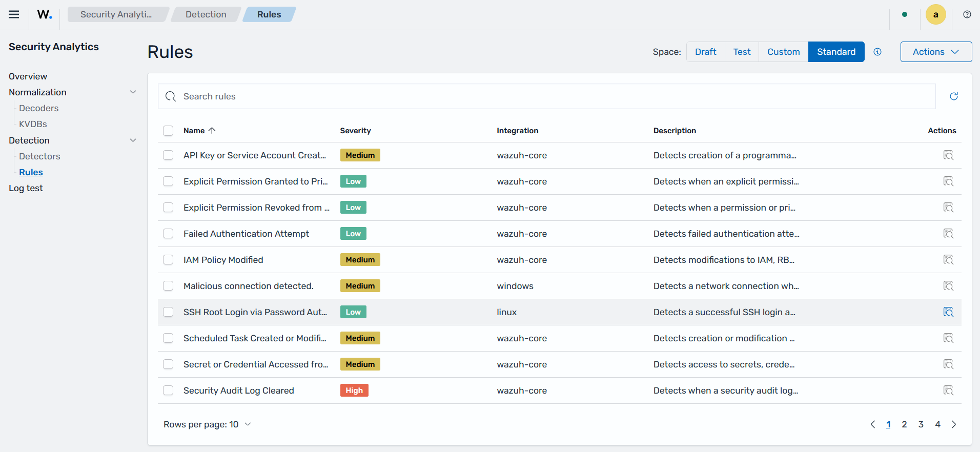Check the API Key or Service Account row
980x452 pixels.
tap(168, 155)
